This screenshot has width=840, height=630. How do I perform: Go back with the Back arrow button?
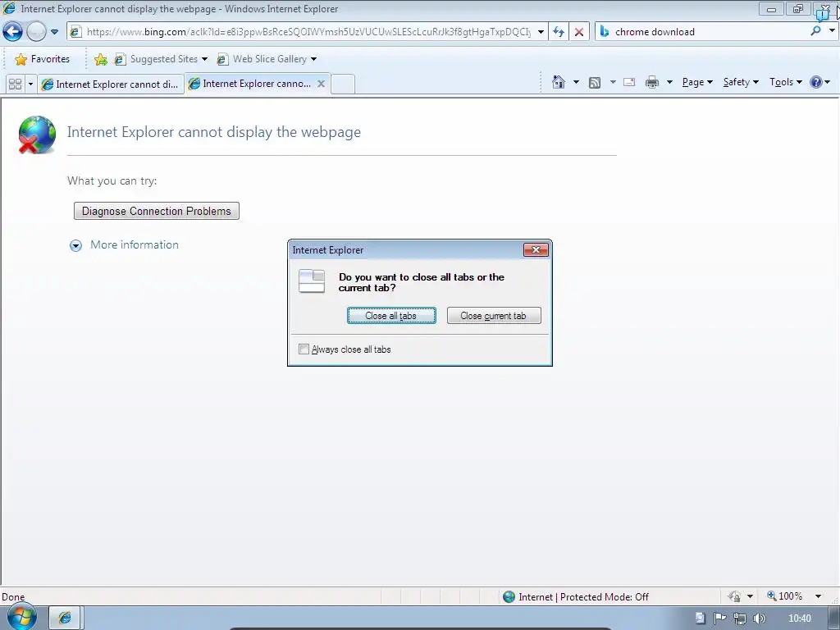tap(12, 32)
